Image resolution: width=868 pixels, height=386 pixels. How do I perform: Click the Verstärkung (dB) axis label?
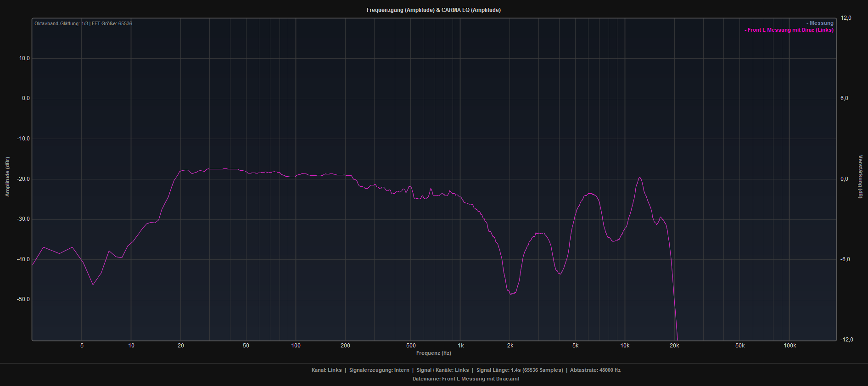(860, 177)
